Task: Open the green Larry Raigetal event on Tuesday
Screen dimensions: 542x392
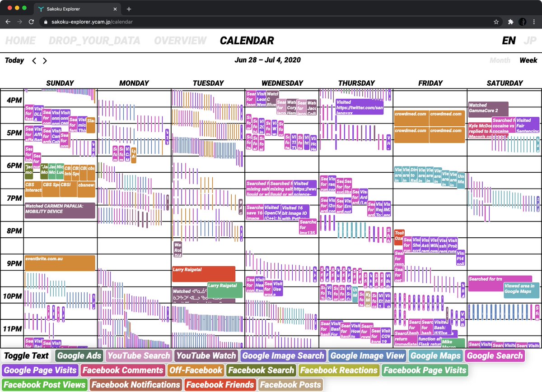Action: [x=225, y=290]
